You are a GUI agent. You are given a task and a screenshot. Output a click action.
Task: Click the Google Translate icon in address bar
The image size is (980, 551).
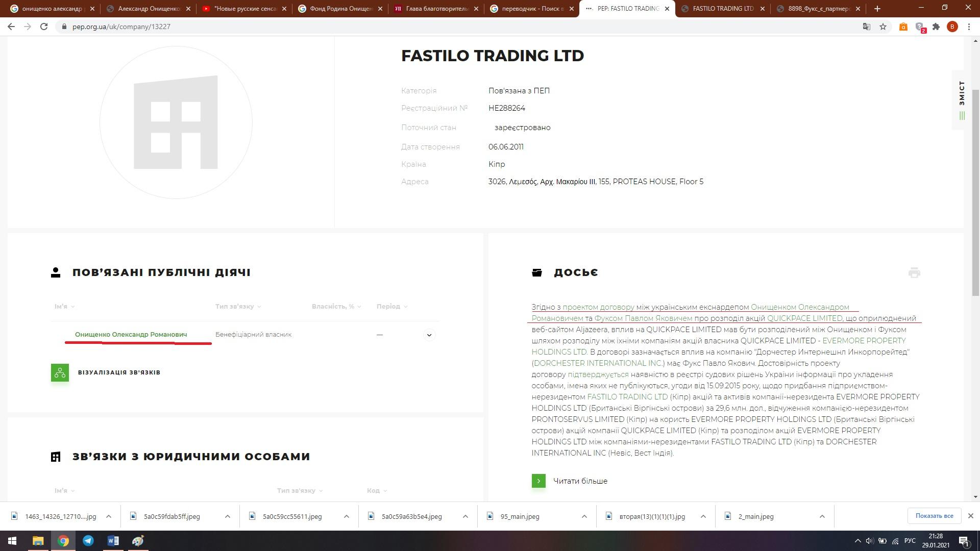(866, 27)
